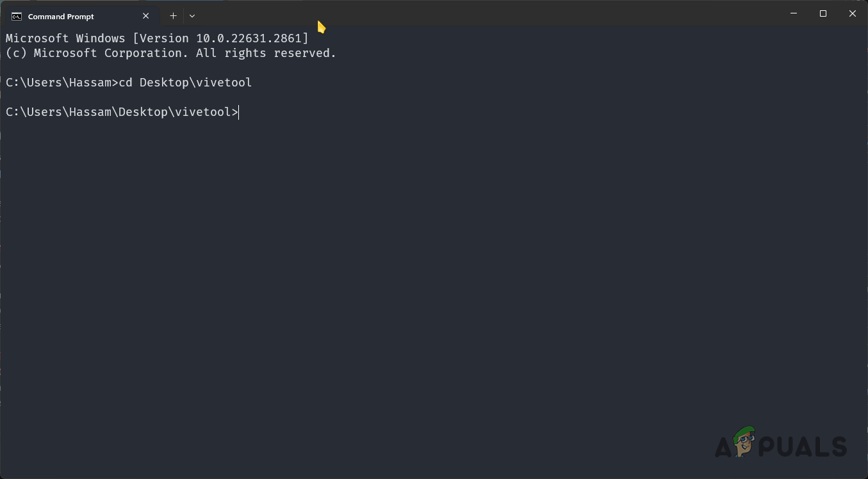The height and width of the screenshot is (479, 868).
Task: Close the terminal window
Action: click(x=853, y=13)
